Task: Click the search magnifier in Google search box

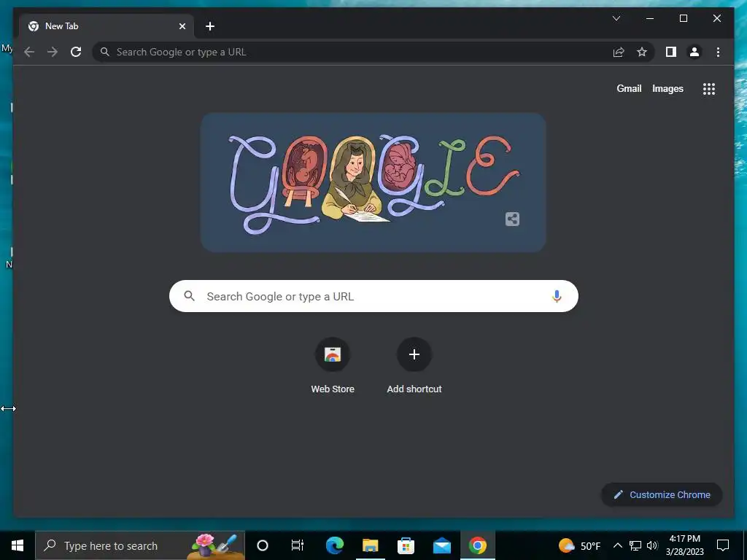Action: coord(189,296)
